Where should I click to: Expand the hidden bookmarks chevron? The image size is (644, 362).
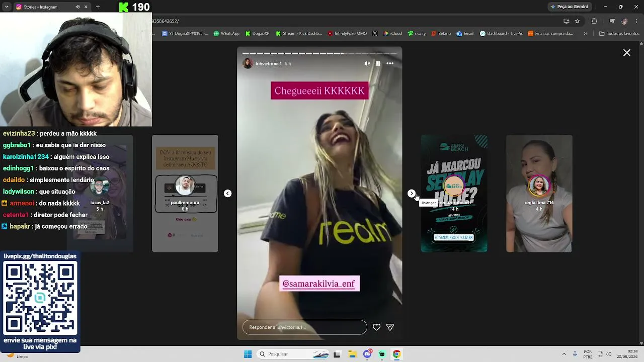point(586,34)
